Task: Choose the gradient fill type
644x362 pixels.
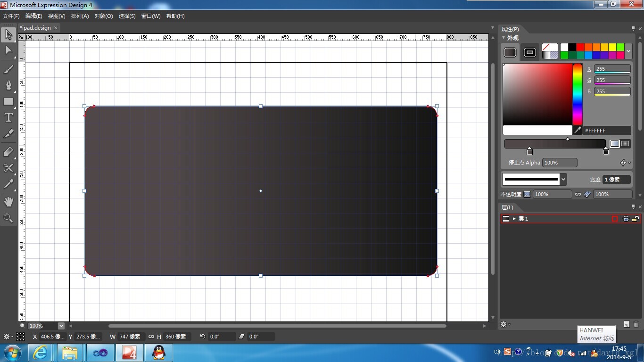Action: coord(545,55)
